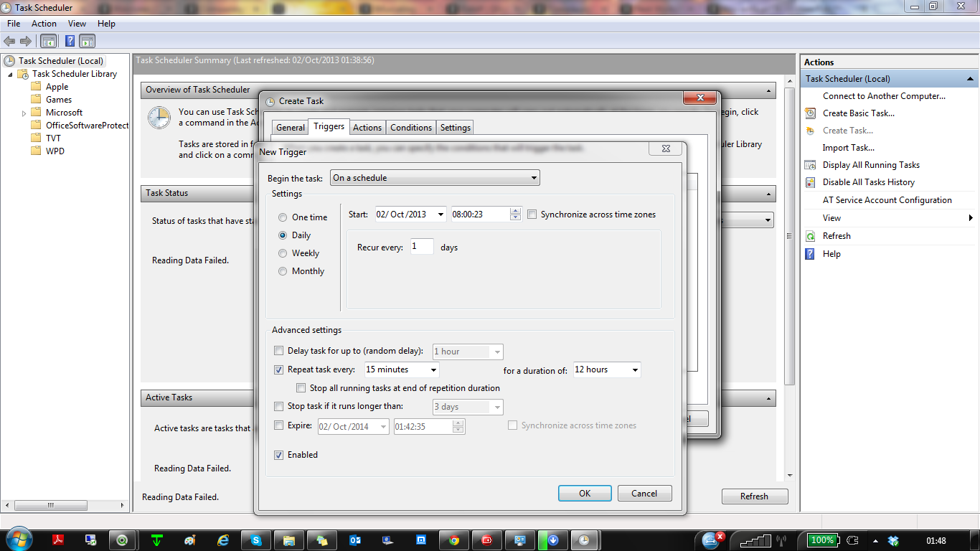The image size is (980, 551).
Task: Switch to the Actions tab in Create Task
Action: pos(367,128)
